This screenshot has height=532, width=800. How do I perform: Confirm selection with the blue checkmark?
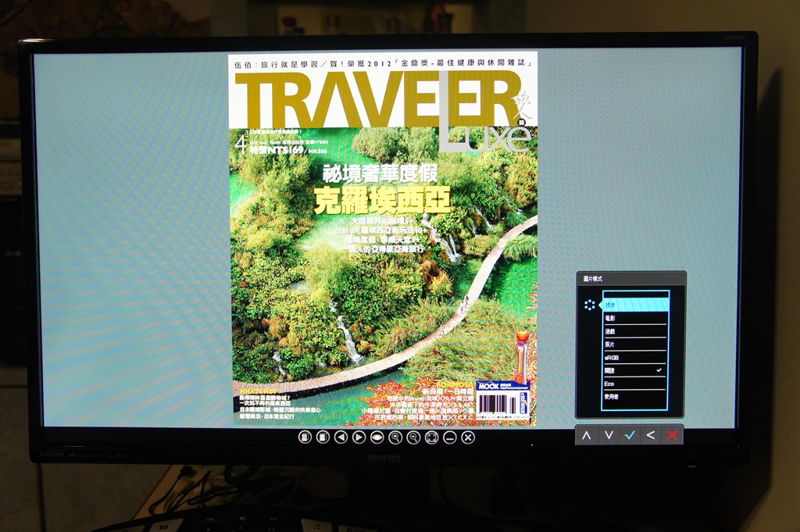630,435
